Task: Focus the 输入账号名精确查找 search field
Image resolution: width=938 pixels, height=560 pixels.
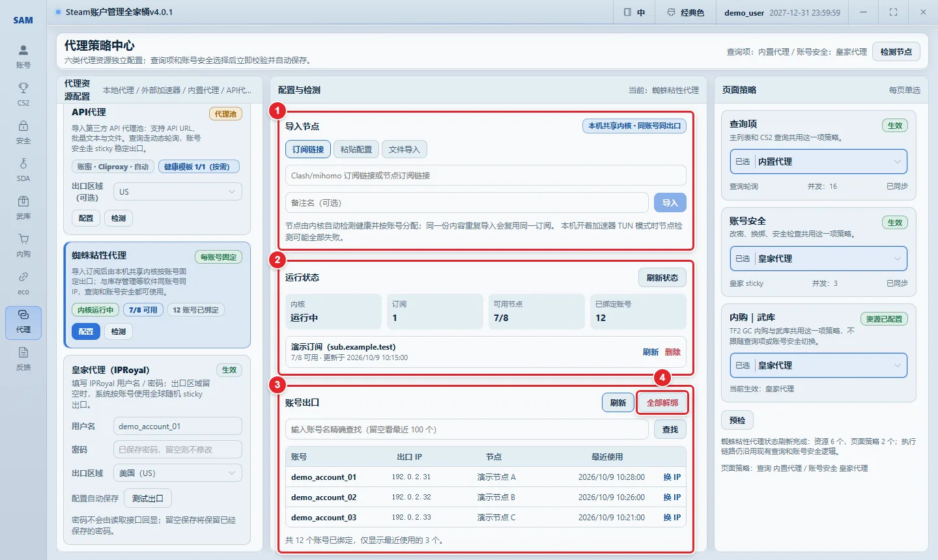Action: [x=467, y=429]
